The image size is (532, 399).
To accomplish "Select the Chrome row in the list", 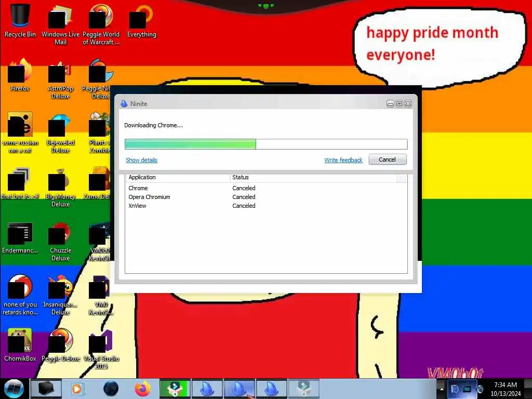I will point(266,188).
